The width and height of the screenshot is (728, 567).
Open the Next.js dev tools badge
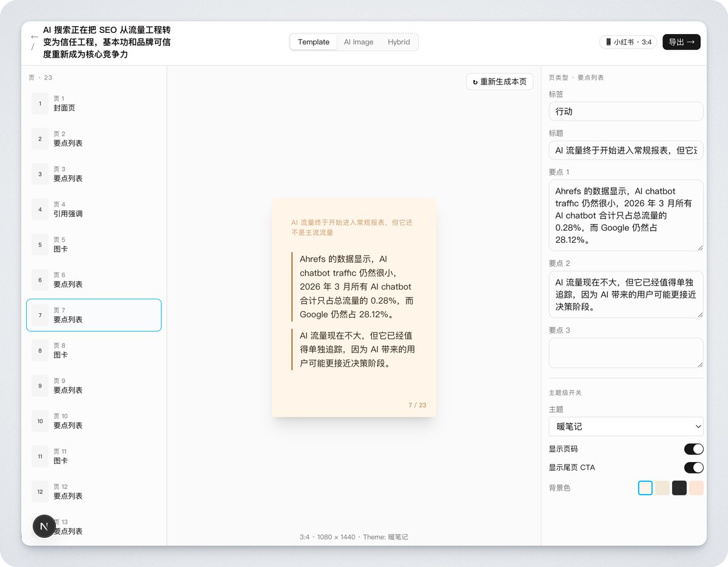(x=44, y=526)
